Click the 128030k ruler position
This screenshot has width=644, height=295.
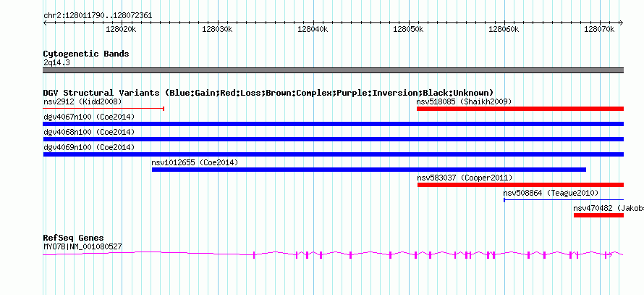click(217, 29)
